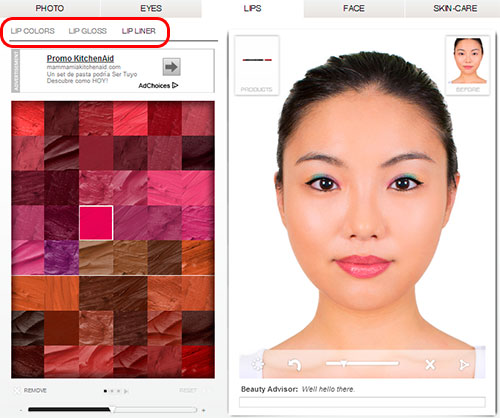This screenshot has height=418, width=500.
Task: Click the AdChoices triangle icon
Action: coord(175,86)
